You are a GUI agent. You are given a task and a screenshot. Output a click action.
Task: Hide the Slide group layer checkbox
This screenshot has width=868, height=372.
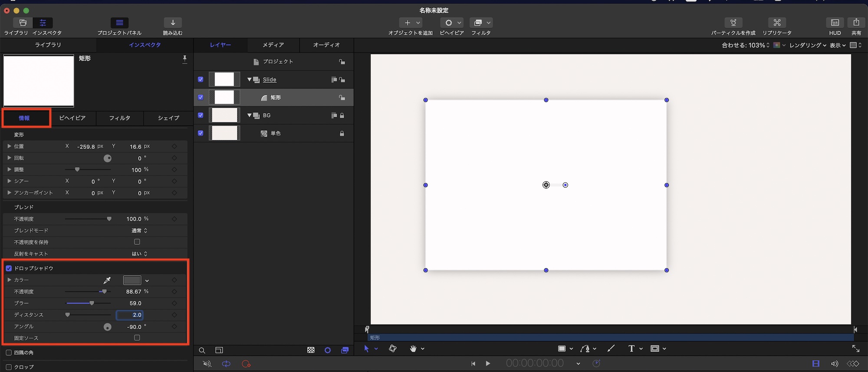click(201, 79)
